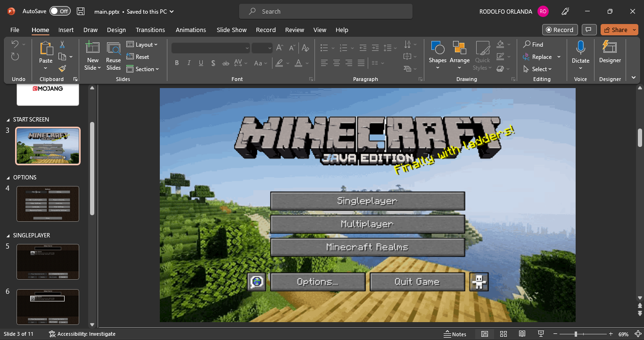Click the Find button

(x=533, y=45)
